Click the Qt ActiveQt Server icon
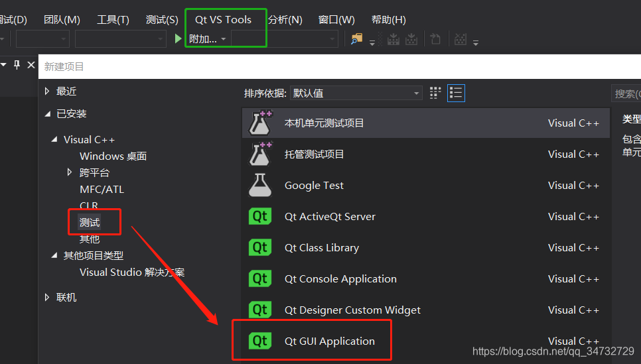The height and width of the screenshot is (364, 641). tap(260, 216)
